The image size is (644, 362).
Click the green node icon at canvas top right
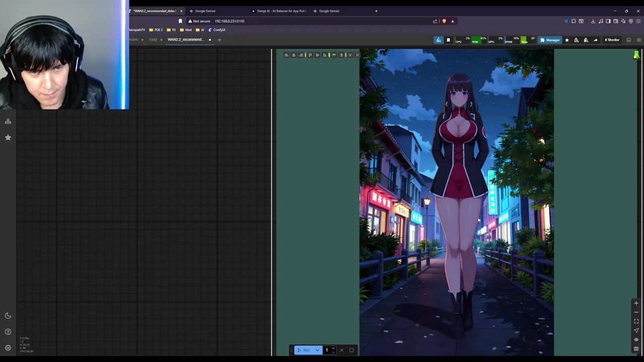[636, 55]
